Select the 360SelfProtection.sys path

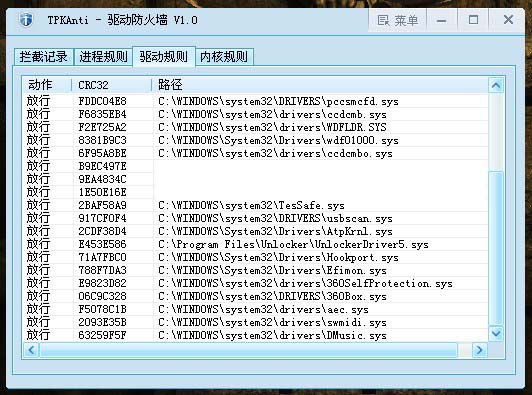(x=305, y=283)
